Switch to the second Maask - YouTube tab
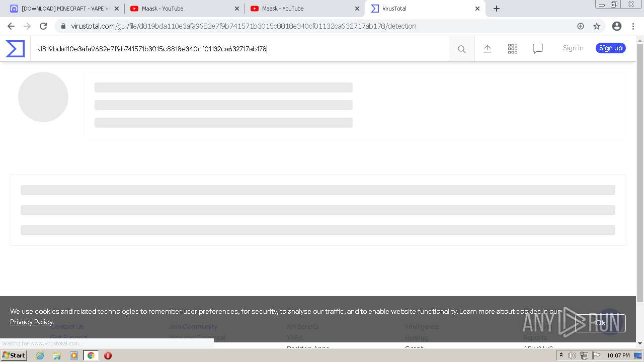The width and height of the screenshot is (644, 362). 305,9
